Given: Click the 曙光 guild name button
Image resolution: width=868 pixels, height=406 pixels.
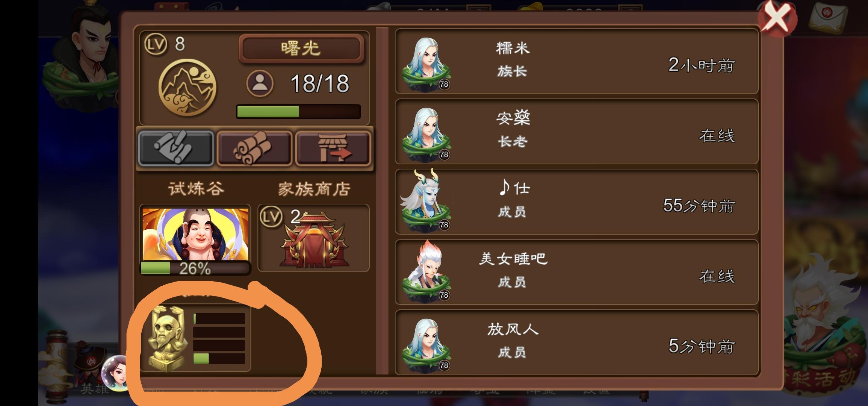Looking at the screenshot, I should click(301, 48).
